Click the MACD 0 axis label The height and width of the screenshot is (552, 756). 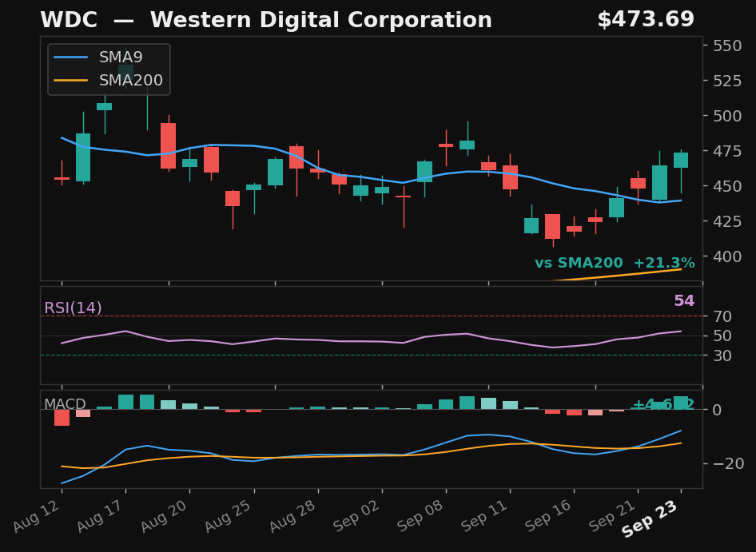click(x=717, y=410)
